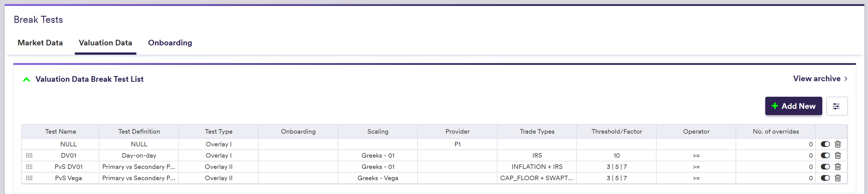The height and width of the screenshot is (194, 868).
Task: Disable the DV01 test switch
Action: pos(825,156)
